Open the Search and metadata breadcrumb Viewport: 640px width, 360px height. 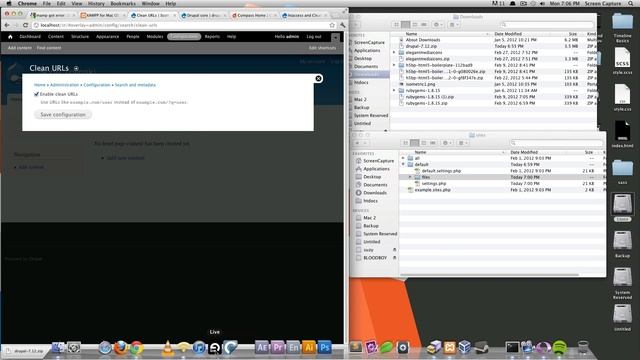click(135, 85)
